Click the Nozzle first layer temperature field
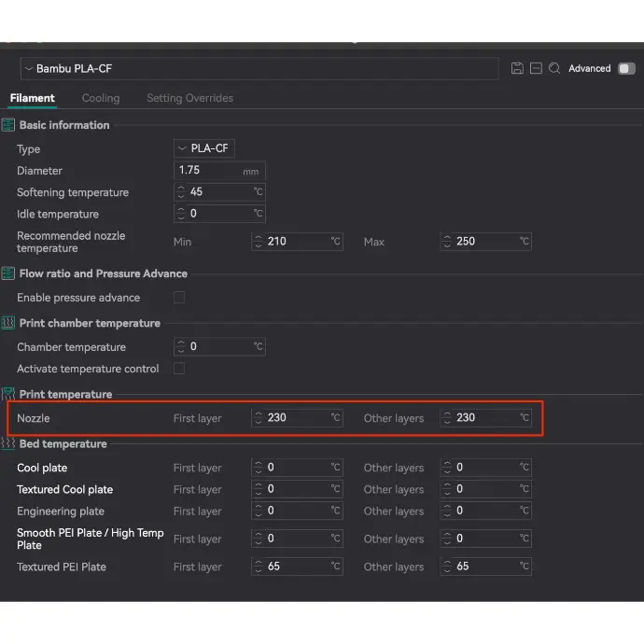Screen dimensions: 644x644 pos(297,418)
